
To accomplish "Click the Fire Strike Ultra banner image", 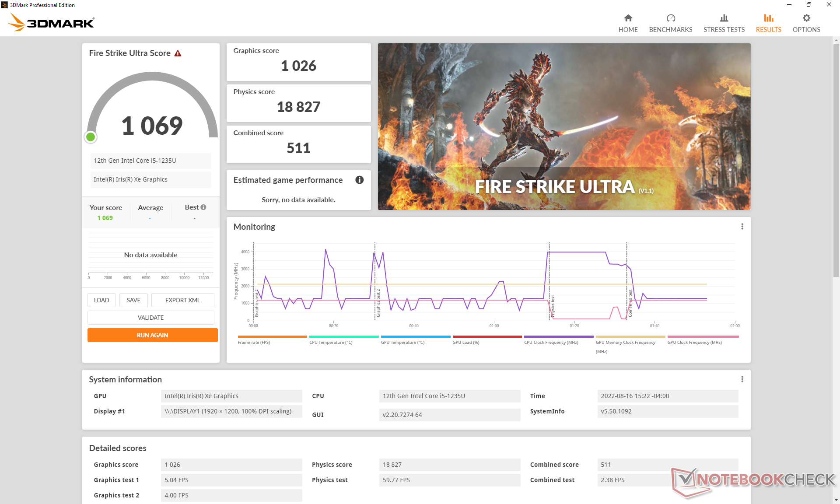I will [564, 126].
